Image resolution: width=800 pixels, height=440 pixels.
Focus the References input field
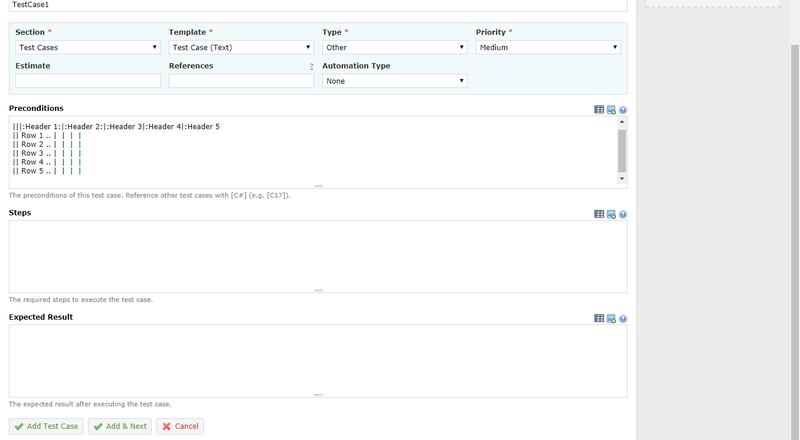(x=241, y=81)
